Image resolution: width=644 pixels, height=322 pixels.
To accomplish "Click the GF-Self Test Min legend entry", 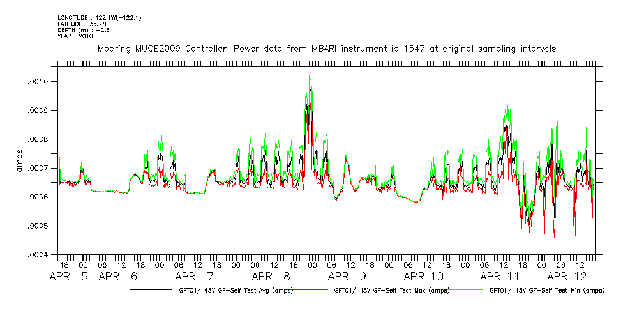I will click(x=546, y=290).
